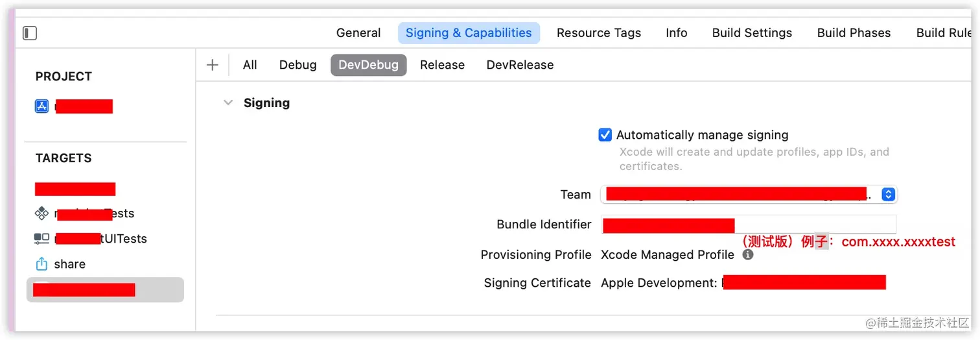Select the Release configuration filter
Image resolution: width=980 pixels, height=340 pixels.
[442, 65]
